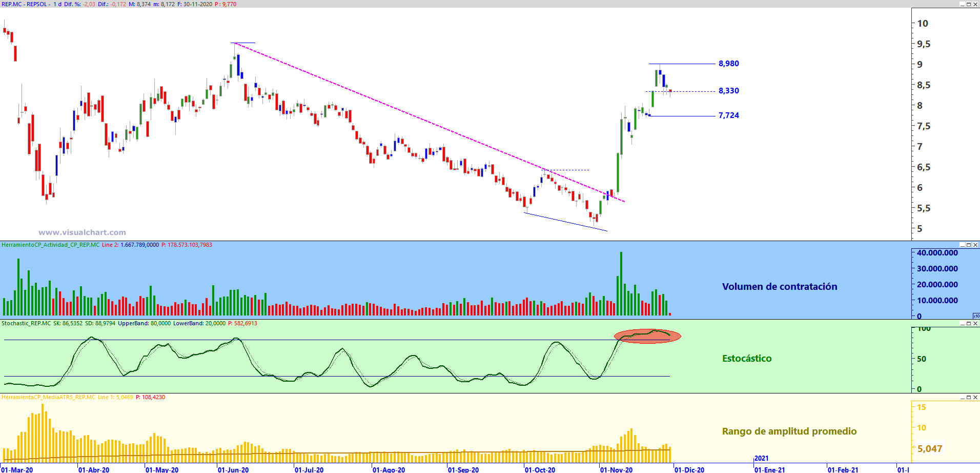Close the volume (Actividad) panel
The image size is (980, 473).
point(975,245)
